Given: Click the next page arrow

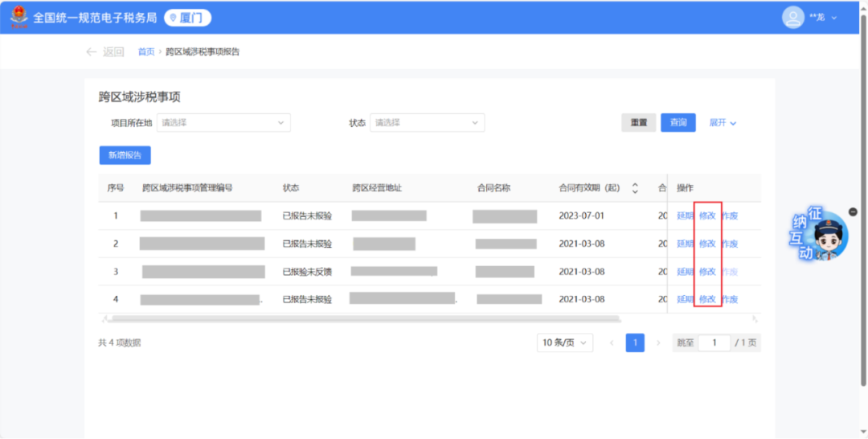Looking at the screenshot, I should pos(658,343).
